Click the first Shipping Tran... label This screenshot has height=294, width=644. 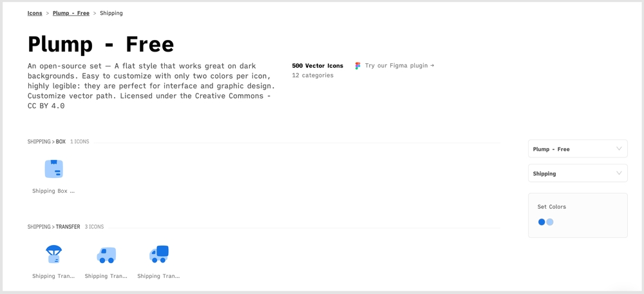pos(54,277)
